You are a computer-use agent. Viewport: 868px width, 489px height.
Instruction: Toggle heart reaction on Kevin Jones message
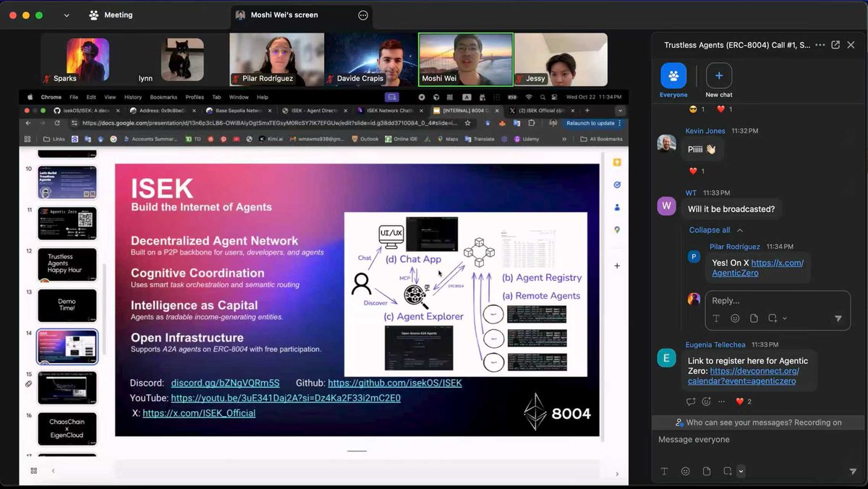tap(696, 171)
